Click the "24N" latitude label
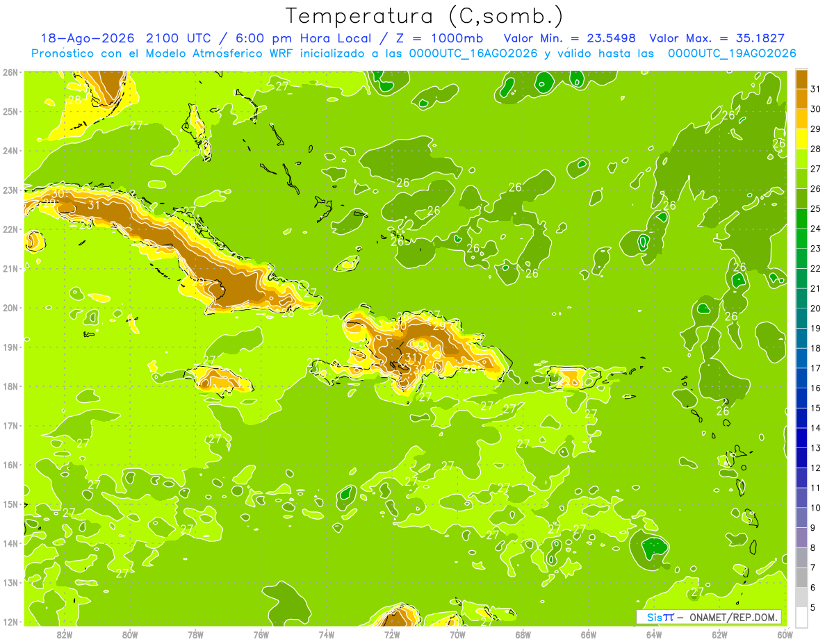The image size is (834, 644). 10,151
